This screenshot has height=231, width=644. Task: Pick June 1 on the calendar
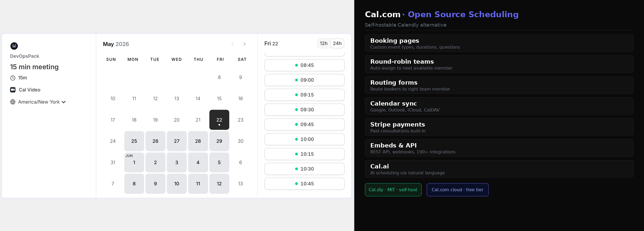pyautogui.click(x=134, y=163)
